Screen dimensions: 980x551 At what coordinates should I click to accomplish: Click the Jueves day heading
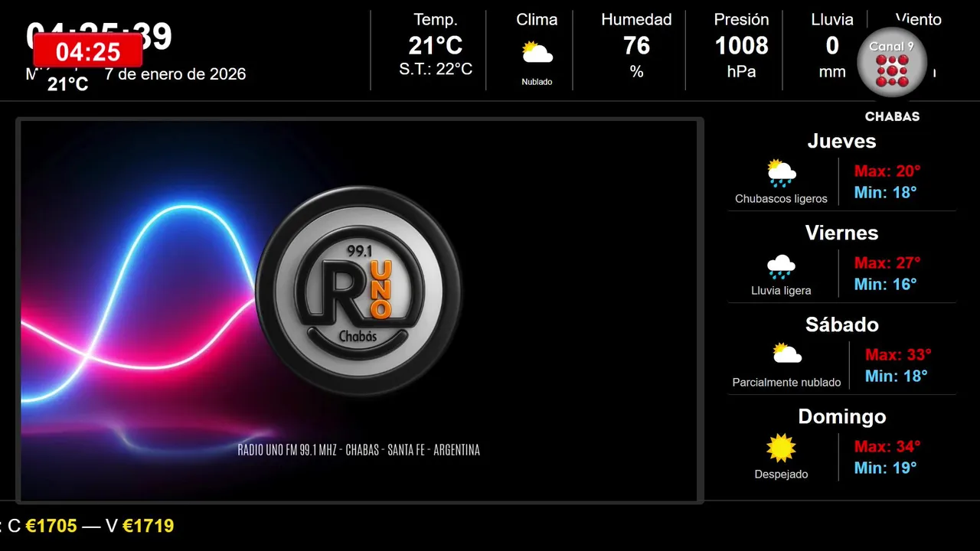[841, 141]
